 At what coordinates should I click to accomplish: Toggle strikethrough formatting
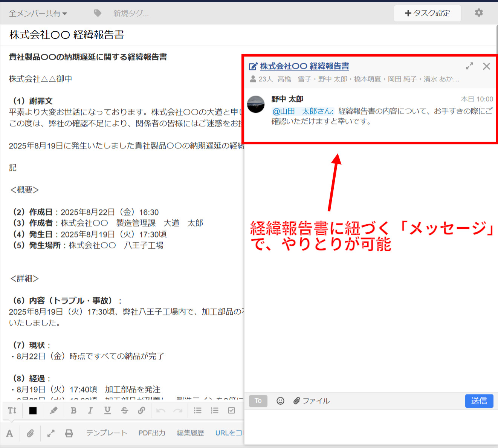click(125, 410)
